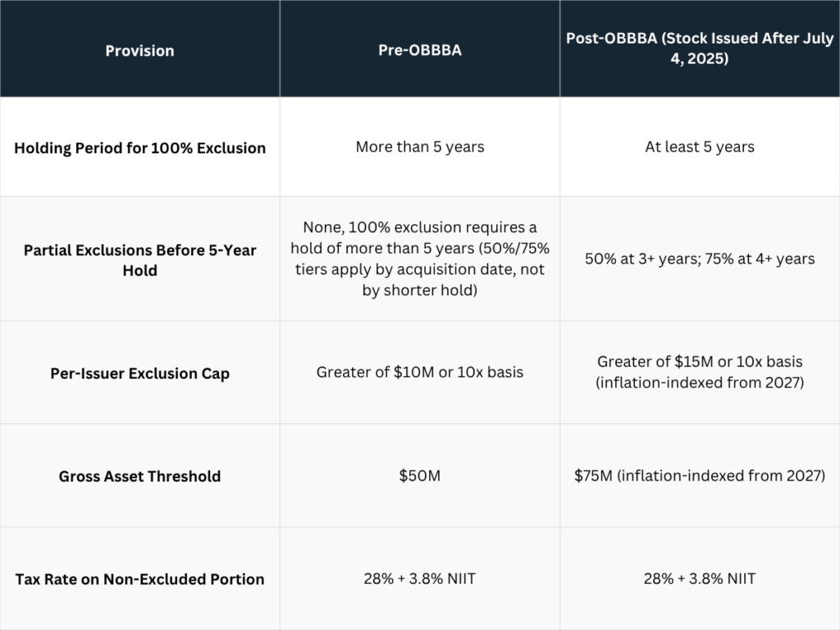
Task: Select the $50M cell
Action: [x=420, y=476]
